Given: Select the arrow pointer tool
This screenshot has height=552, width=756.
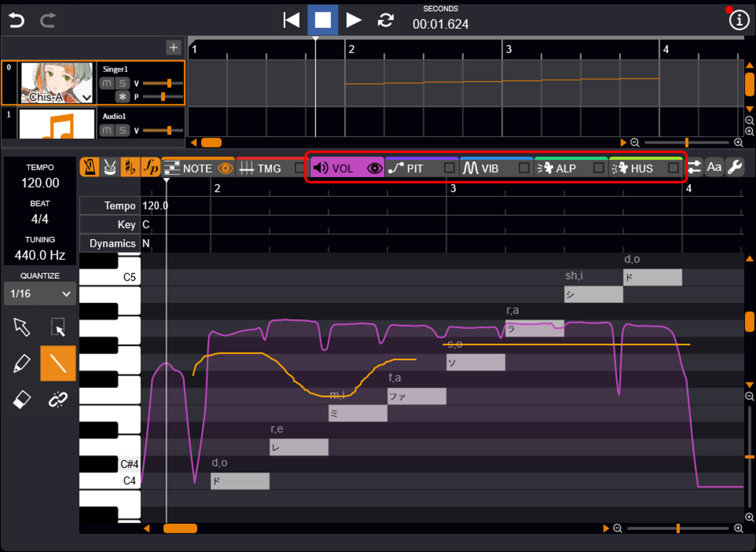Looking at the screenshot, I should [21, 326].
